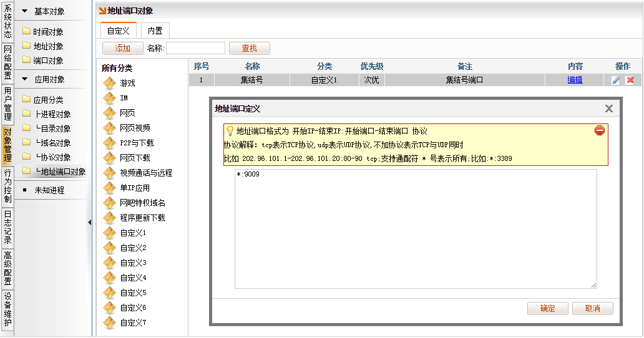644x338 pixels.
Task: Open the 网络配置 vertical tab
Action: 8,63
